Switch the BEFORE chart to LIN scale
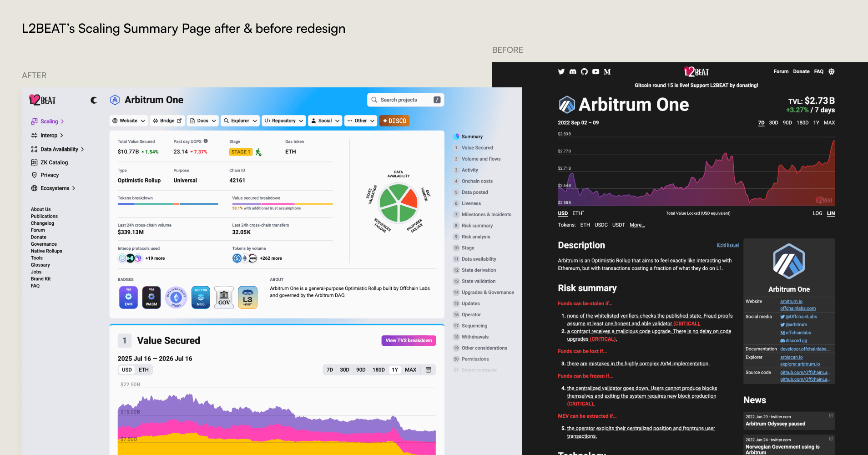The image size is (868, 455). point(831,213)
